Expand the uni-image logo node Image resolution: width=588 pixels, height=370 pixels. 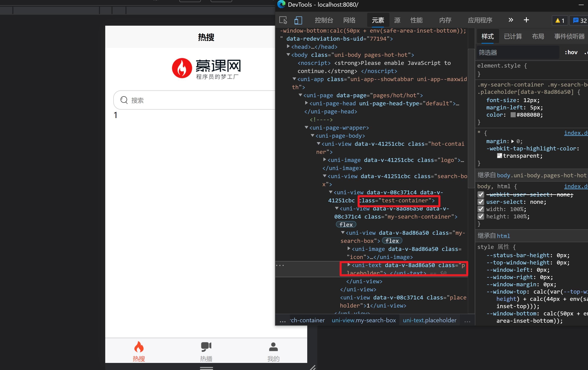pyautogui.click(x=325, y=160)
